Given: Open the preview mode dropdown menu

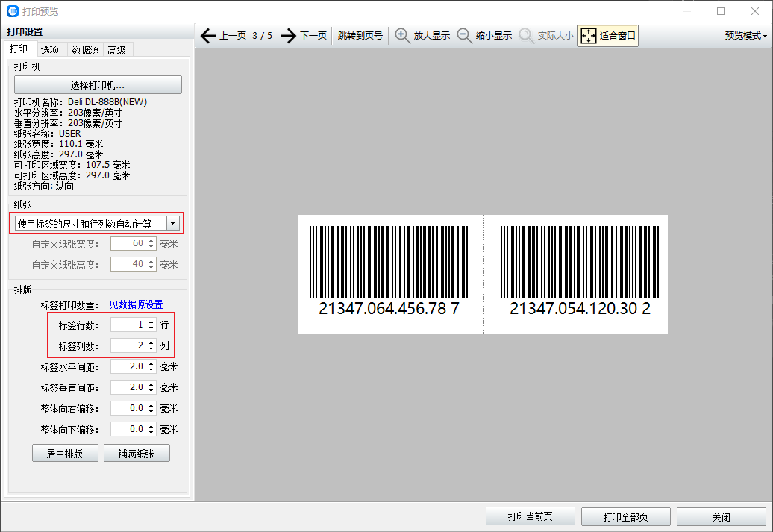Looking at the screenshot, I should [746, 36].
